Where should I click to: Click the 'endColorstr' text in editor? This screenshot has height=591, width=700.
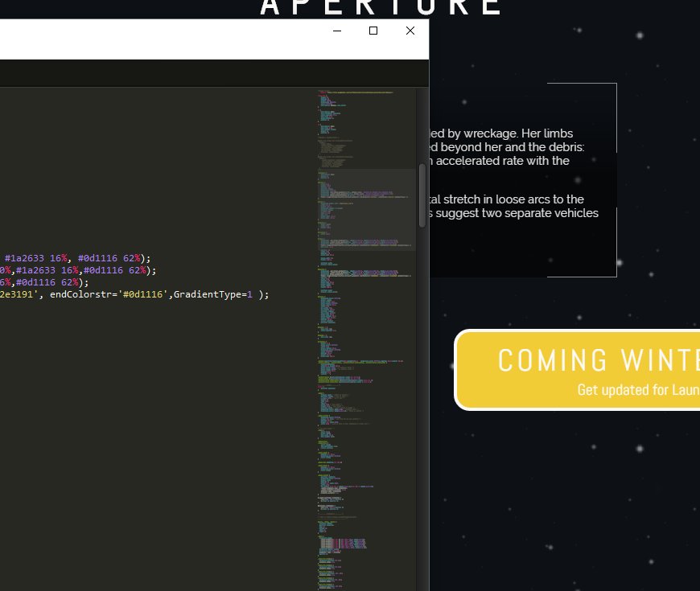tap(80, 294)
